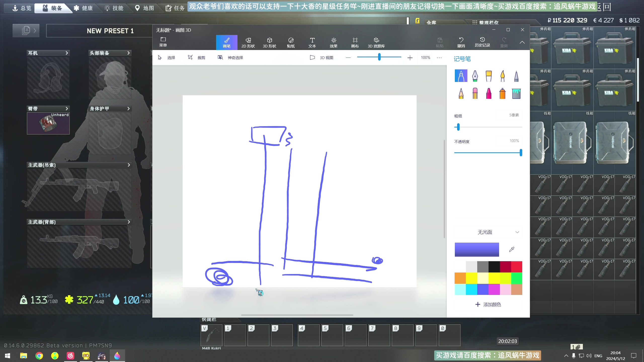The image size is (644, 362).
Task: Expand the 臂带 armband slot arrow
Action: 67,109
